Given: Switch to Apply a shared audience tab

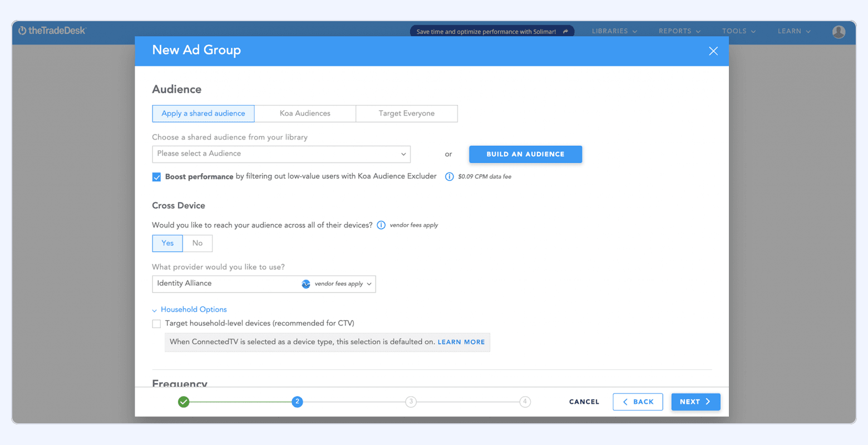Looking at the screenshot, I should coord(203,113).
